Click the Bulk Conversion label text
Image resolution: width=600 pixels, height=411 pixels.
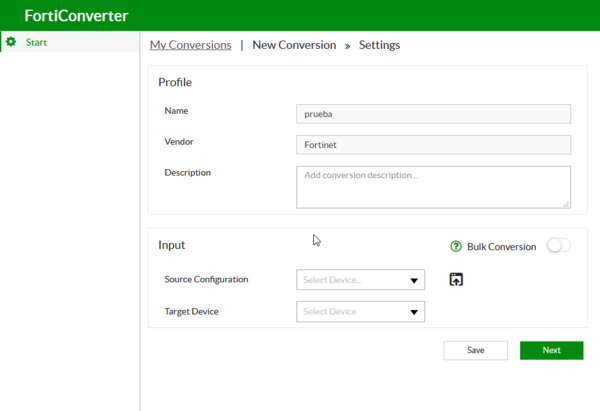[501, 246]
